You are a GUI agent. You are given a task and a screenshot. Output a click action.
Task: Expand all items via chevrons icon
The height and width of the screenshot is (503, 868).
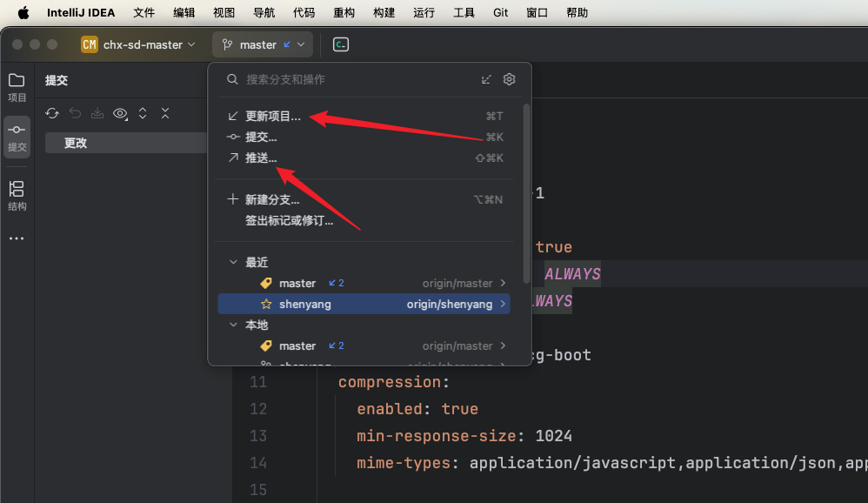tap(143, 113)
